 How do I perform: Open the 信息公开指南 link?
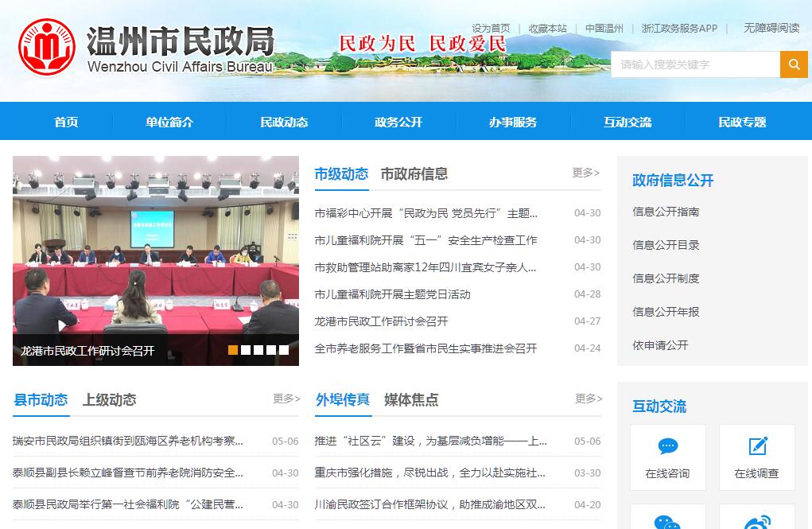[666, 212]
